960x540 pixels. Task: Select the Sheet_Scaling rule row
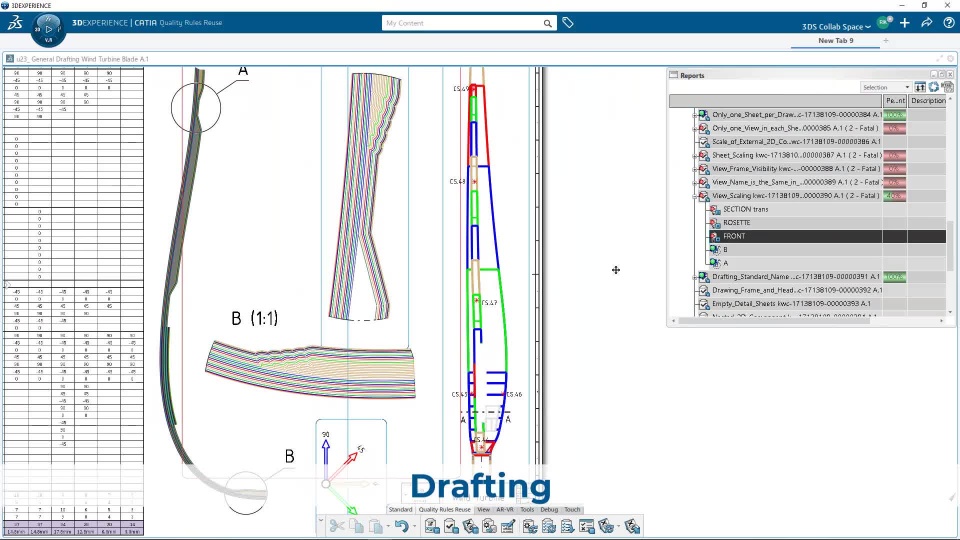click(x=822, y=156)
